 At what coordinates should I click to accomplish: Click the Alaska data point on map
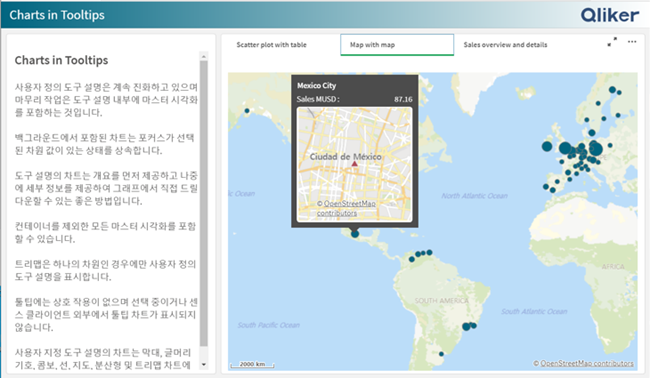(x=247, y=111)
